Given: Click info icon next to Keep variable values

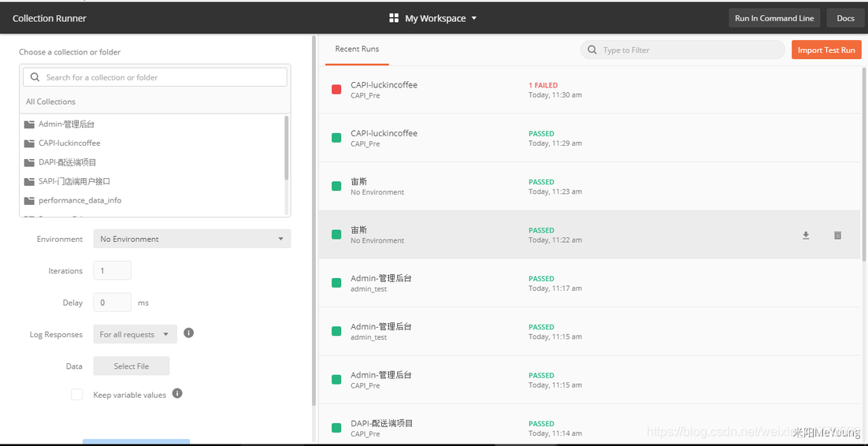Looking at the screenshot, I should point(177,393).
